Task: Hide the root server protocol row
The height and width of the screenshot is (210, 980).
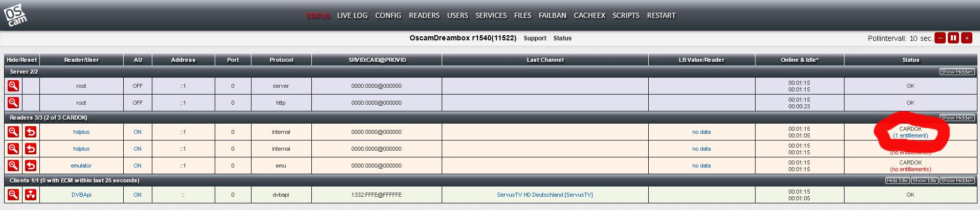Action: point(13,86)
